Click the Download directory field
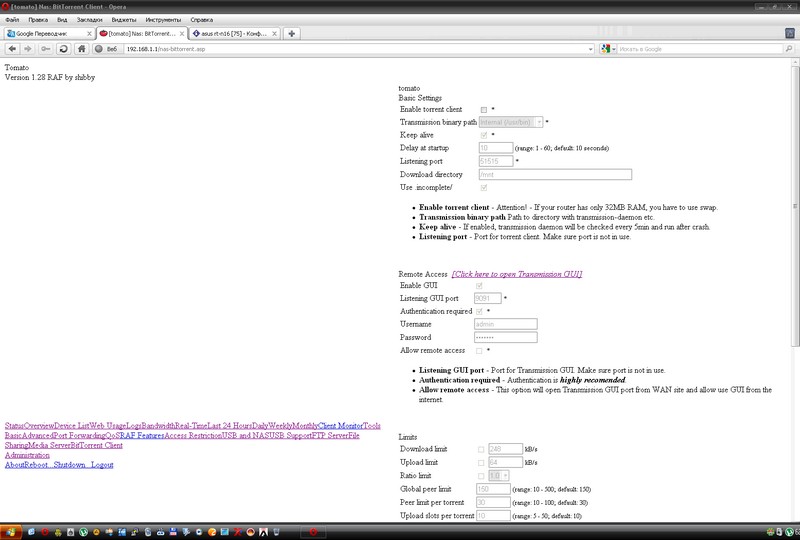Viewport: 800px width, 540px height. tap(555, 175)
